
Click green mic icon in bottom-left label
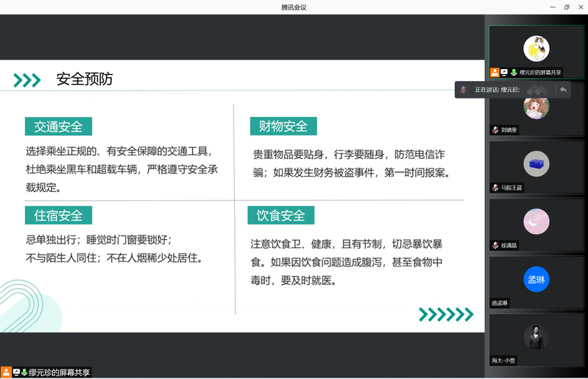[x=24, y=372]
